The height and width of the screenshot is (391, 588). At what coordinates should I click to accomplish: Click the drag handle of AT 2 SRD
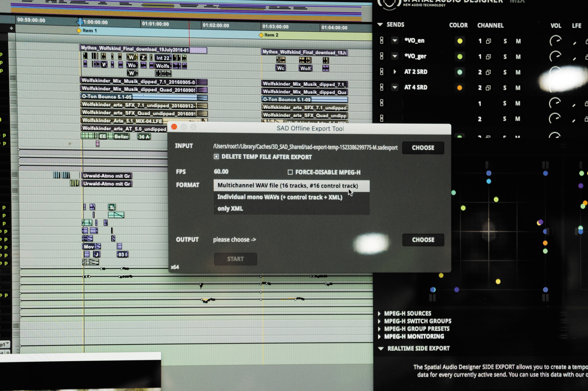coord(381,72)
